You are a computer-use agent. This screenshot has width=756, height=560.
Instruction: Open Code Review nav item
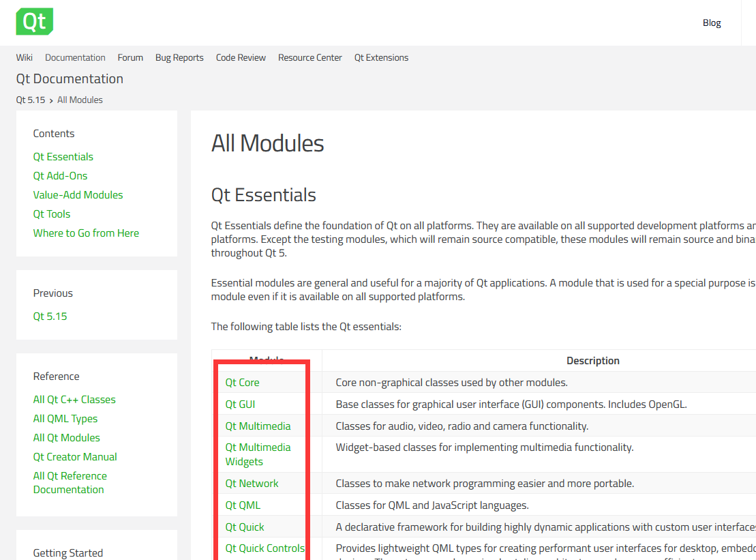pos(241,57)
